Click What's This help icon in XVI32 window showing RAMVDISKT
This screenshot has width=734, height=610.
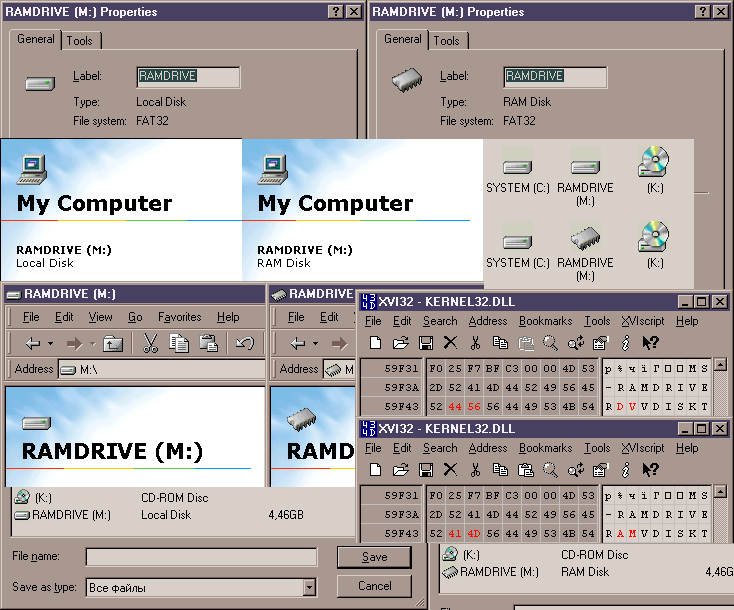[x=650, y=470]
